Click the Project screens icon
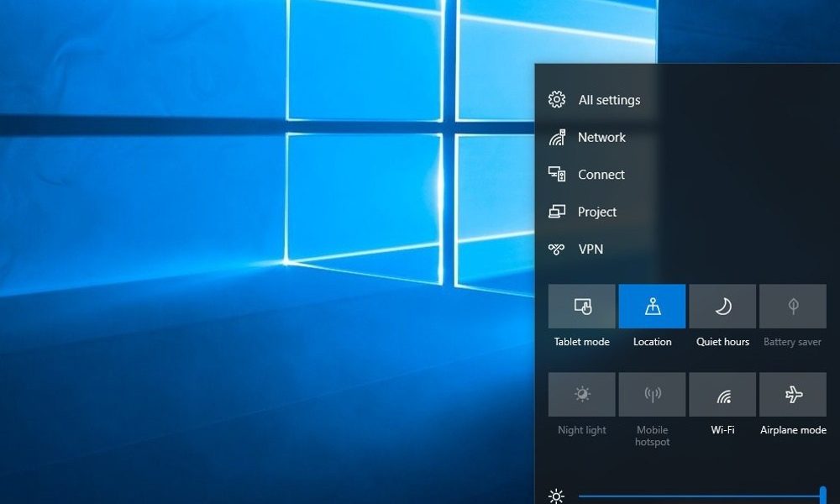The height and width of the screenshot is (504, 840). click(x=557, y=212)
